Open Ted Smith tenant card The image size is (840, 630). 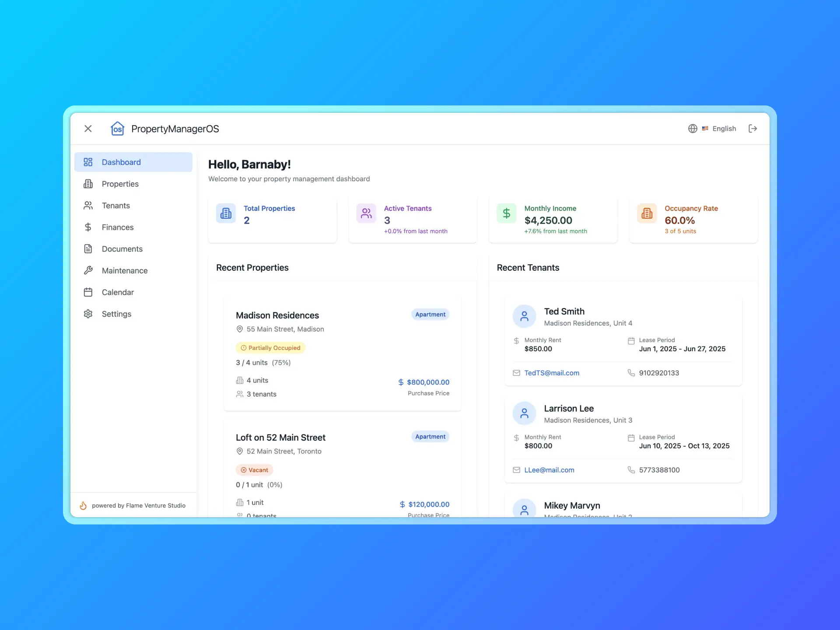(x=623, y=342)
